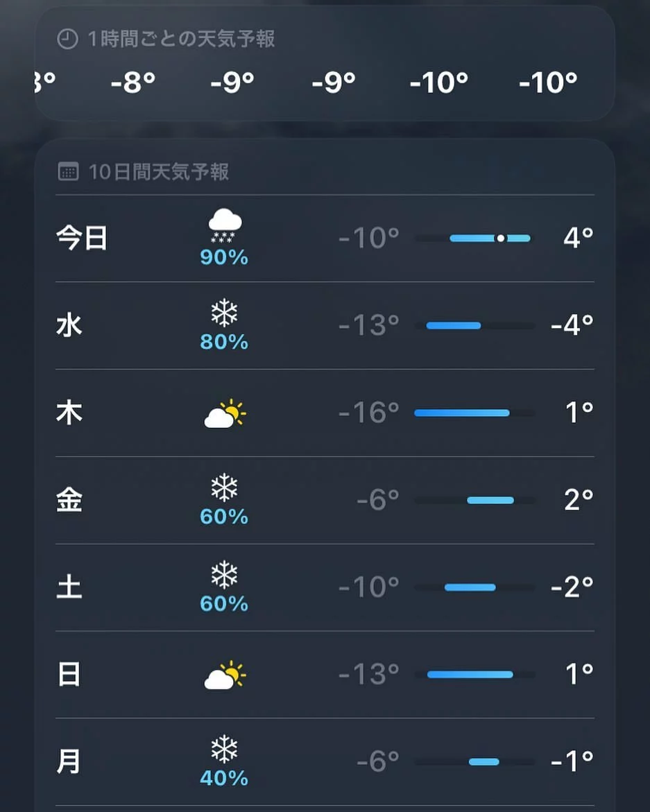The width and height of the screenshot is (650, 812).
Task: Tap the partly sunny icon for 木
Action: (x=225, y=414)
